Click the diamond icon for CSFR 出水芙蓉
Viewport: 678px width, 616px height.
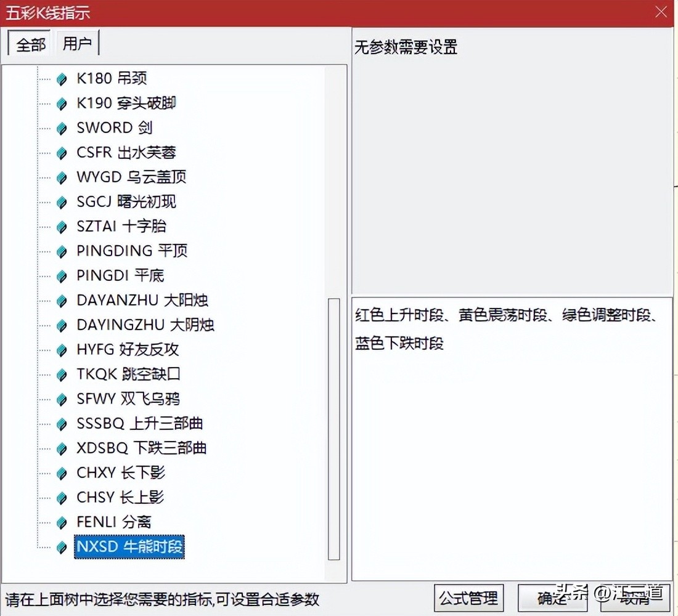[62, 153]
